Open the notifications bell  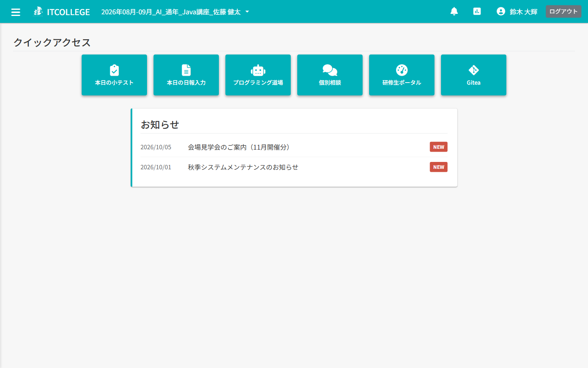pyautogui.click(x=454, y=11)
